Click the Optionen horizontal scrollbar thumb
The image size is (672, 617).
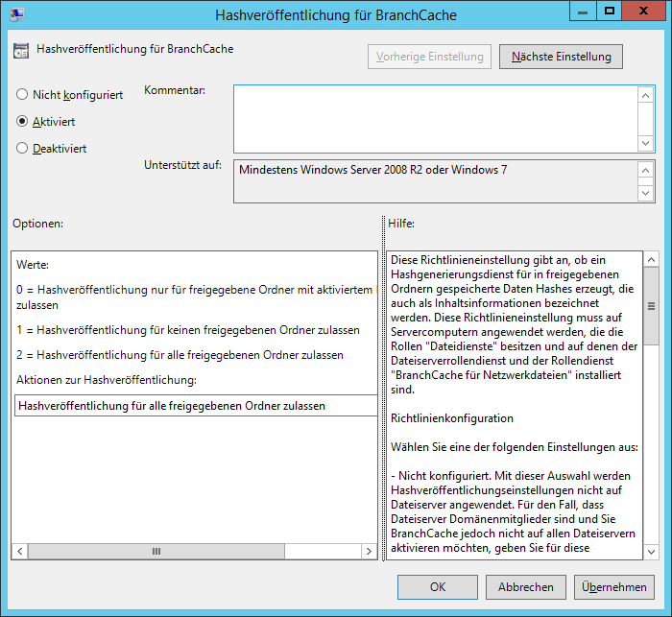(156, 551)
